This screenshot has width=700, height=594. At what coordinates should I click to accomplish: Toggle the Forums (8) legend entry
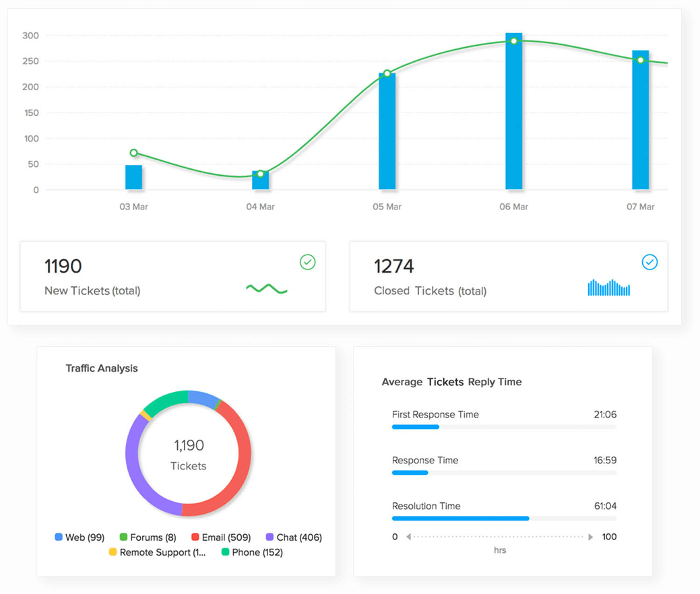148,537
